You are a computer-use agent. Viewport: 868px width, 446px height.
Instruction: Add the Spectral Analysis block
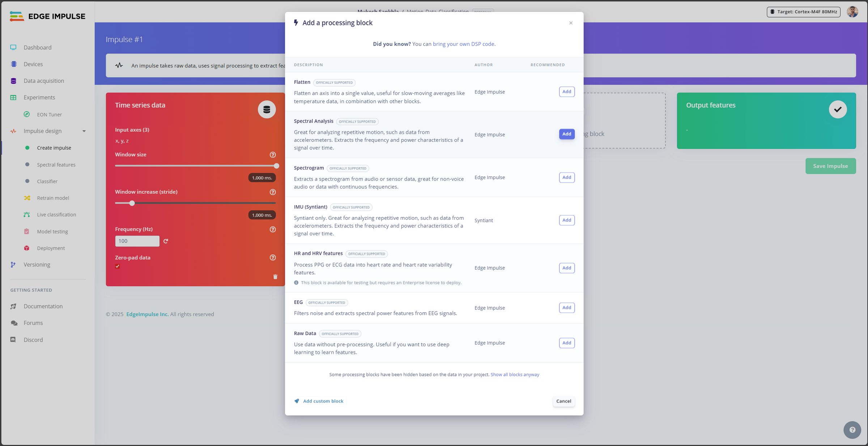567,134
